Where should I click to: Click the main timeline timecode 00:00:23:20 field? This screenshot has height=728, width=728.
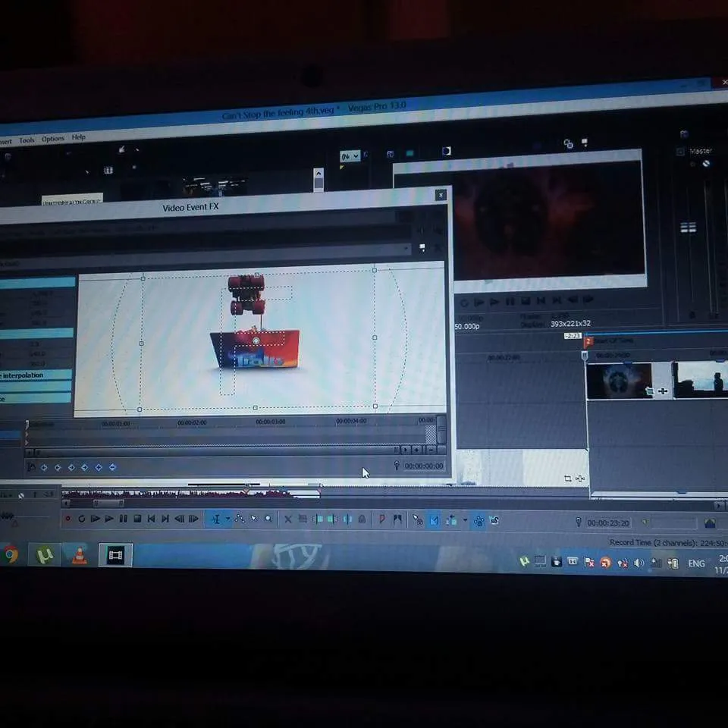click(x=608, y=523)
